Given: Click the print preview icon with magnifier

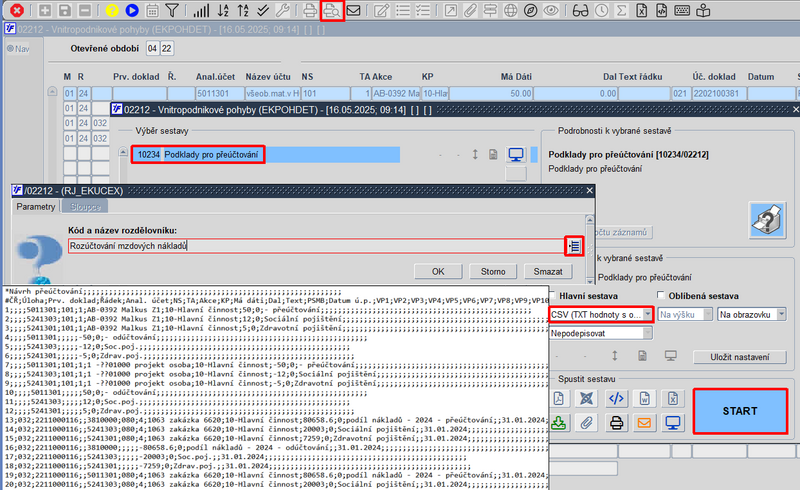Looking at the screenshot, I should (332, 10).
